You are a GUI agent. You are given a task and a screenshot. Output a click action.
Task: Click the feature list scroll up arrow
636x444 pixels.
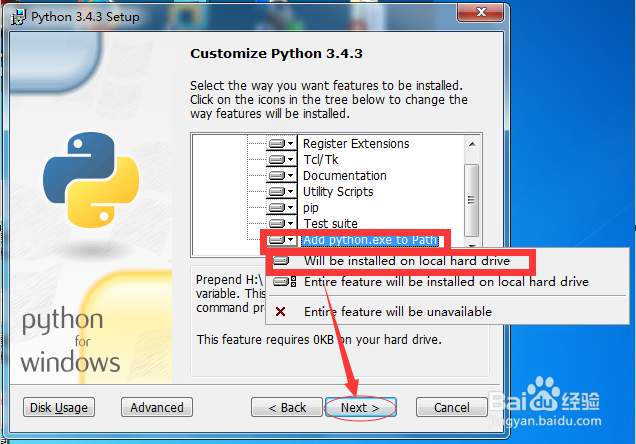coord(472,144)
